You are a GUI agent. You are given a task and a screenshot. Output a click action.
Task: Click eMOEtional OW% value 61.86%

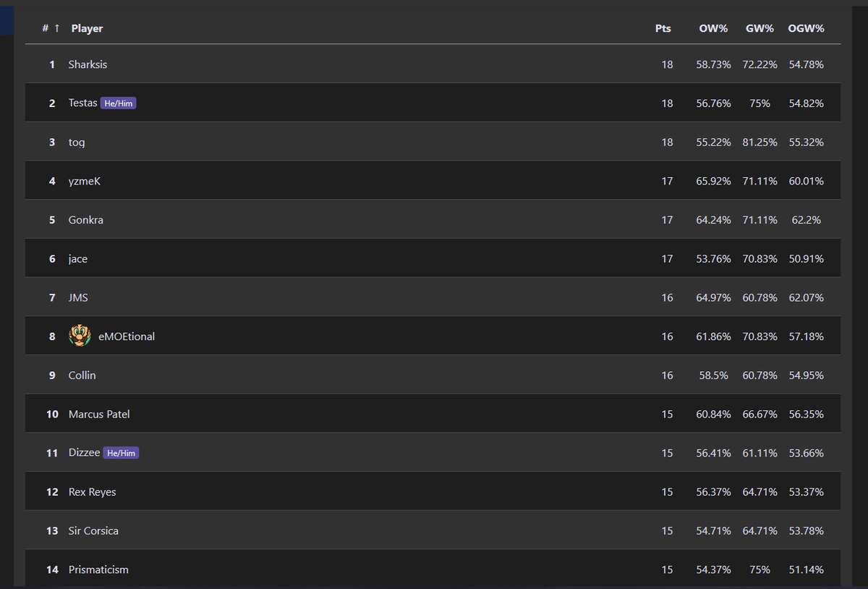coord(713,336)
